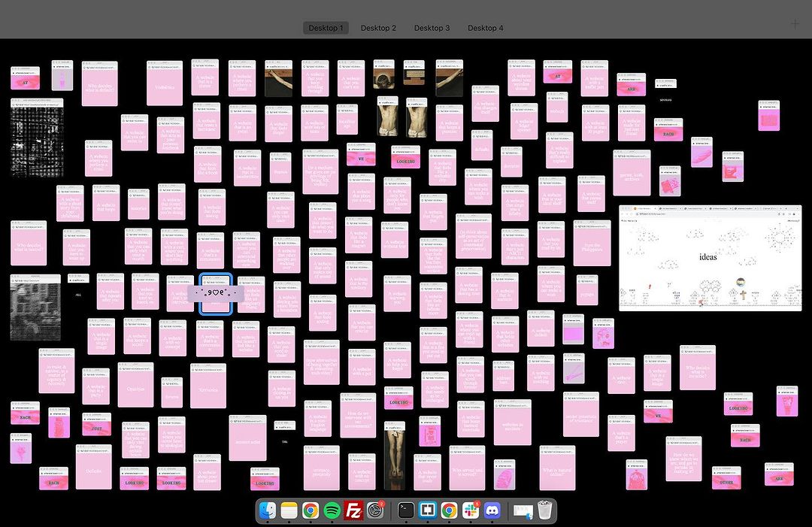Open the Notes app in the dock

point(289,511)
